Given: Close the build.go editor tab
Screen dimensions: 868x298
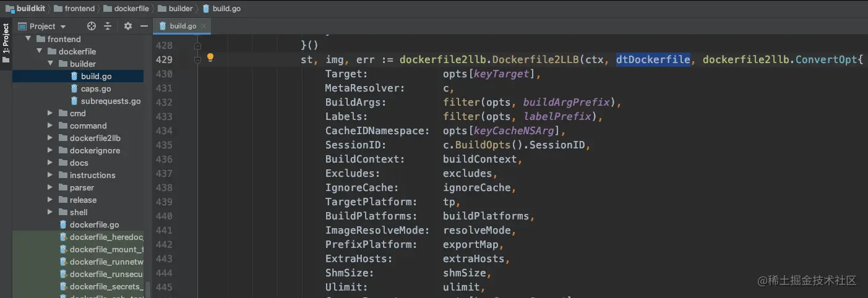Looking at the screenshot, I should 204,26.
